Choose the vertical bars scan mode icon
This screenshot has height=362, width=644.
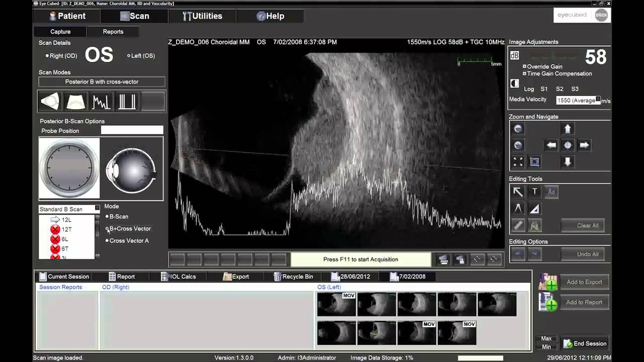(127, 102)
